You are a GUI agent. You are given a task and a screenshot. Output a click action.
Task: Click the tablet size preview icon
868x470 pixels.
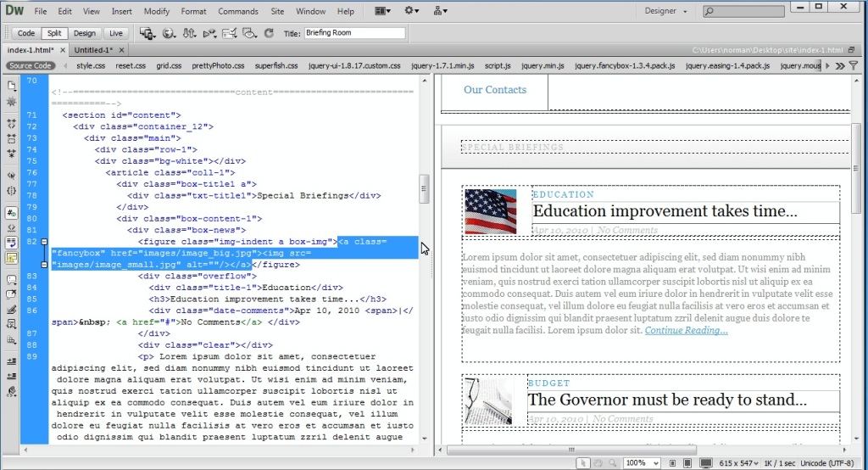click(688, 463)
